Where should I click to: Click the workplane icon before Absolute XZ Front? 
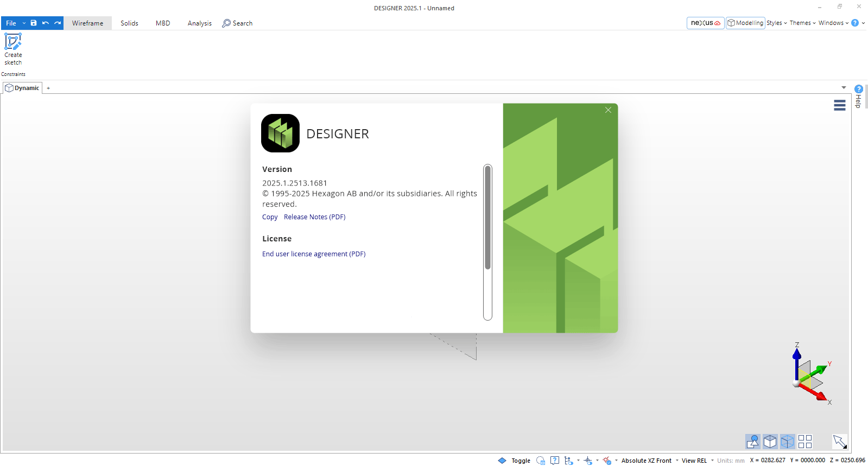[x=607, y=461]
